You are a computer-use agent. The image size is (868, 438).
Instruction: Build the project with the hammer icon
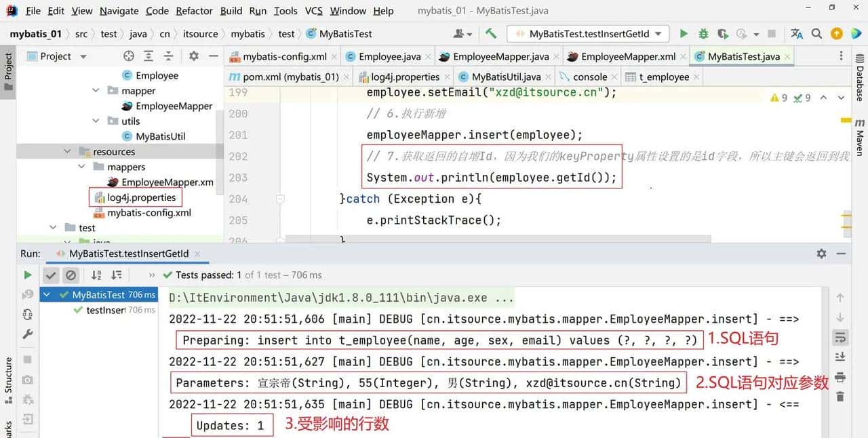click(491, 33)
